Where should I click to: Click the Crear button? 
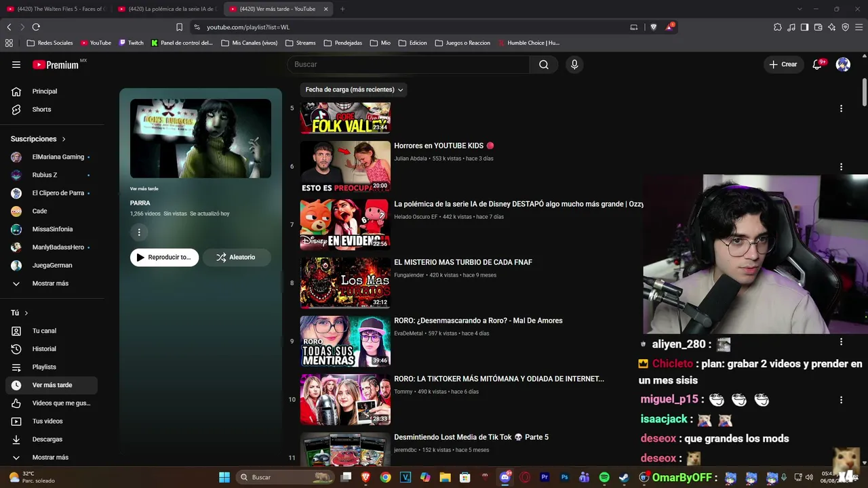click(x=783, y=64)
